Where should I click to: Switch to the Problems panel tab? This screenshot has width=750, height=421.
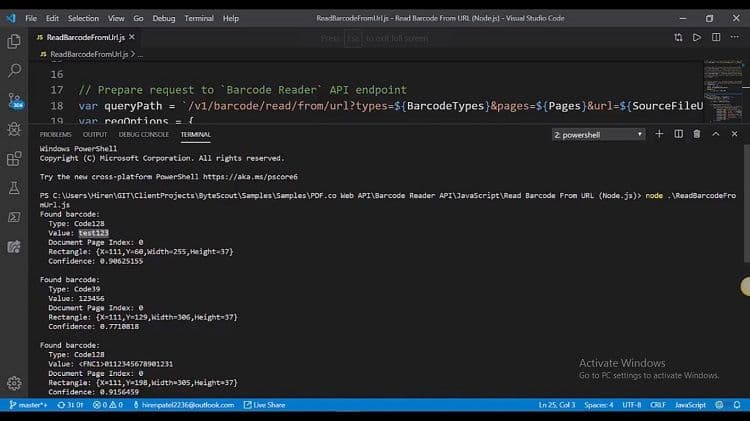55,134
